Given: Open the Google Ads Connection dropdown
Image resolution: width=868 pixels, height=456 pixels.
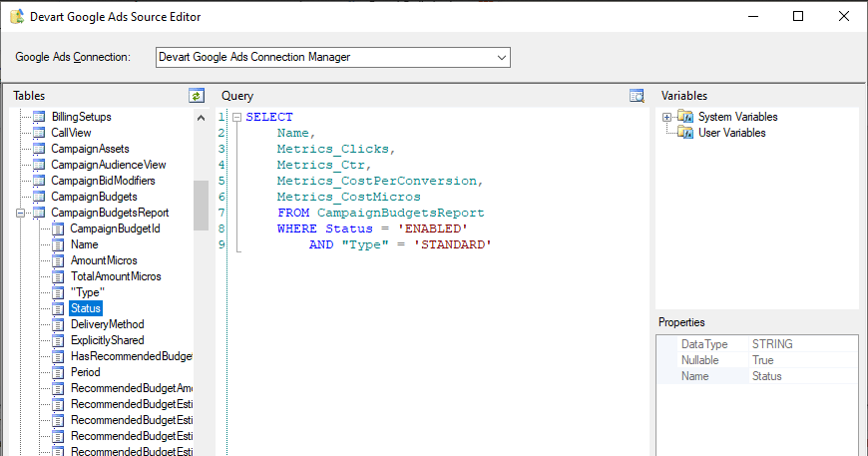Looking at the screenshot, I should pos(502,58).
